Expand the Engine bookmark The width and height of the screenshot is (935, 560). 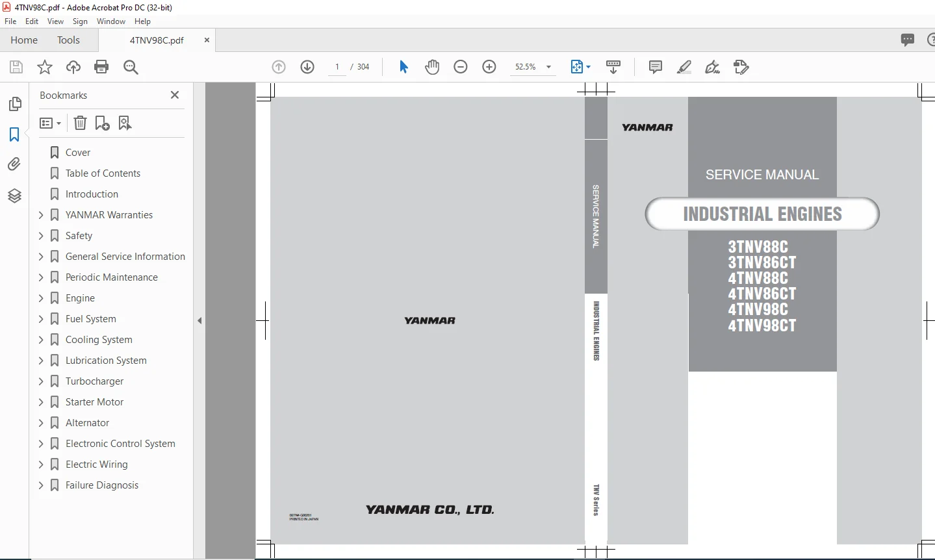41,298
